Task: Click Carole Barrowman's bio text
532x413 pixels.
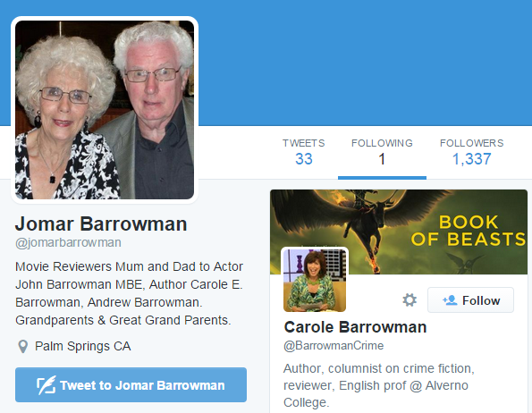Action: tap(378, 385)
